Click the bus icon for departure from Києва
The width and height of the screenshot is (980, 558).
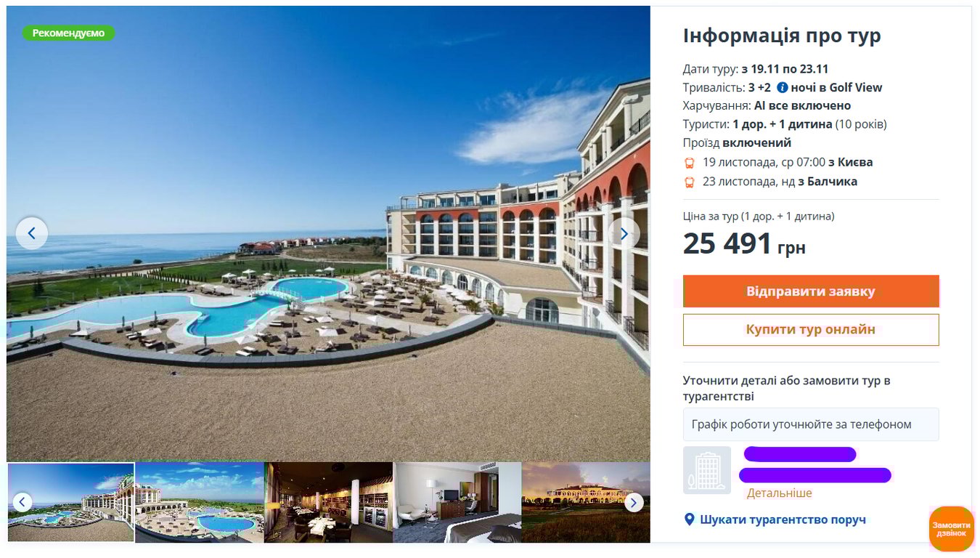tap(690, 163)
